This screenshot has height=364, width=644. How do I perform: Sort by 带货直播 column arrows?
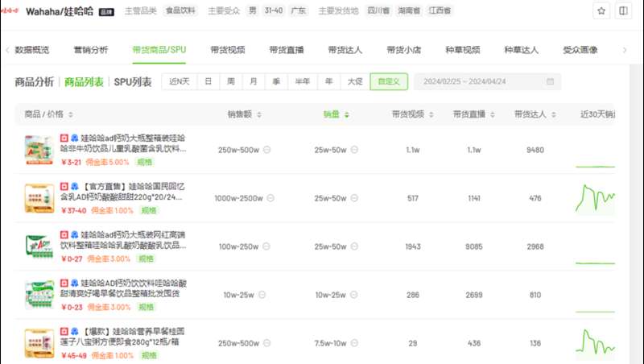(493, 114)
